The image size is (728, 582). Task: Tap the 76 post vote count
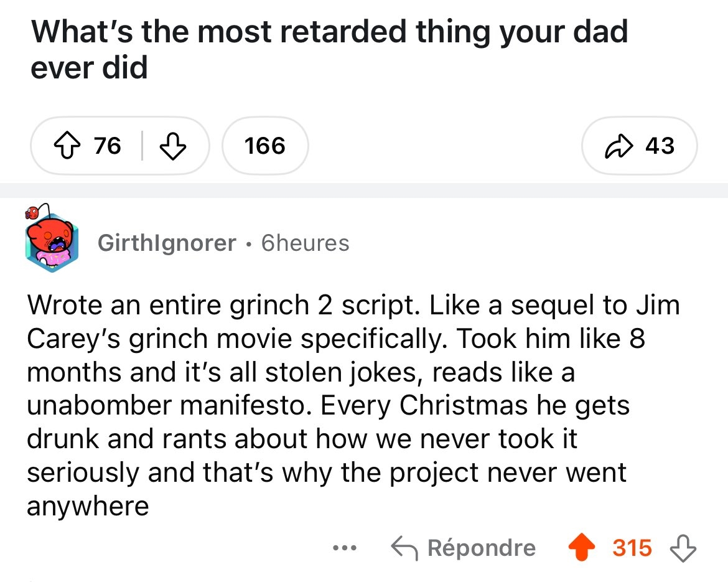point(108,146)
